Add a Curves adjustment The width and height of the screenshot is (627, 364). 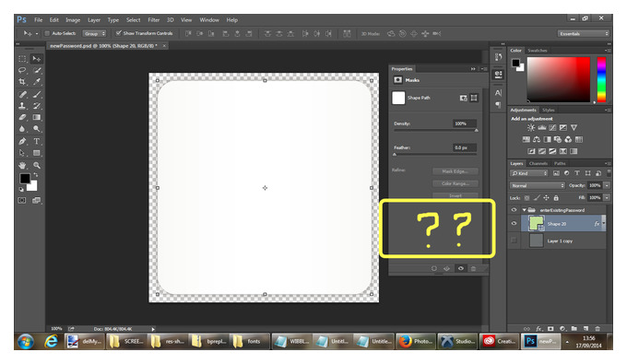pos(552,128)
